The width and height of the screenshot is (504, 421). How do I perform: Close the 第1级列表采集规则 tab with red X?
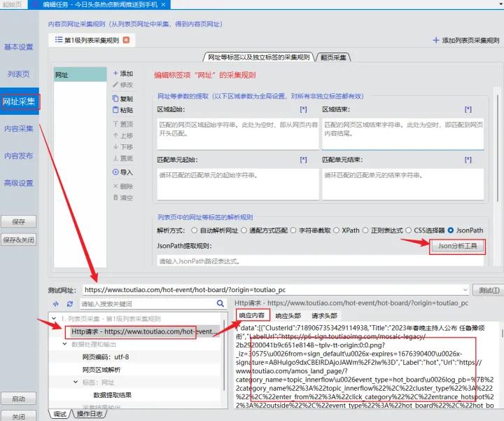pos(126,40)
